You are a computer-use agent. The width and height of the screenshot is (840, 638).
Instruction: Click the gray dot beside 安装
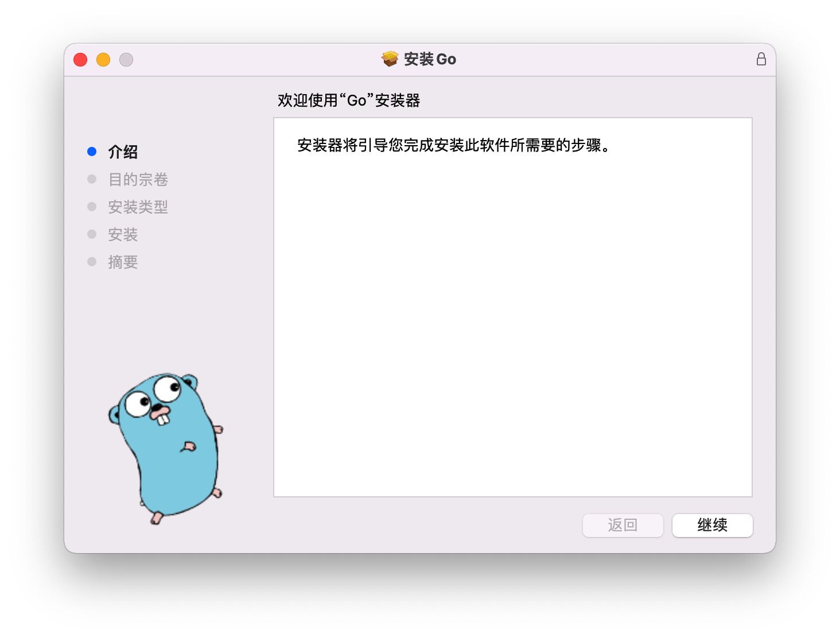(x=92, y=234)
